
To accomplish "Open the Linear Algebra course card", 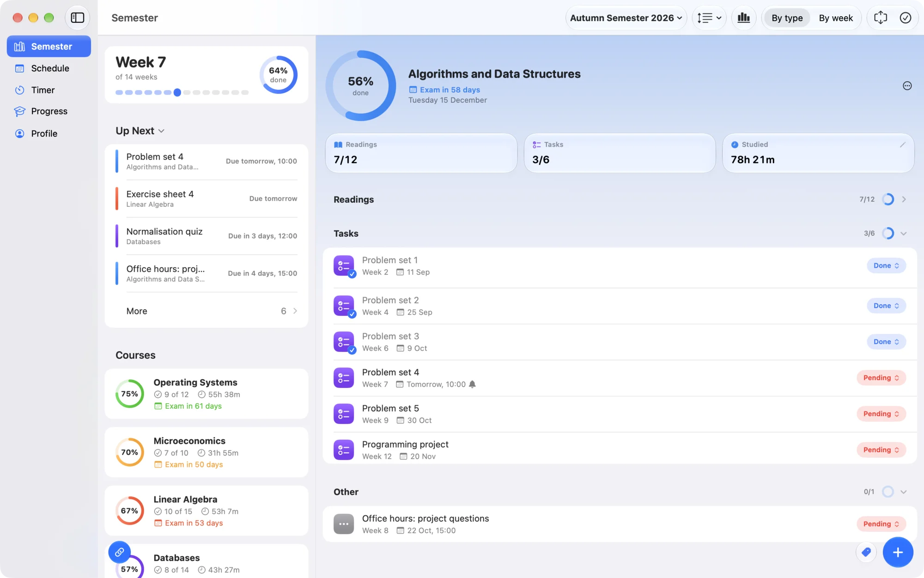I will [x=207, y=511].
